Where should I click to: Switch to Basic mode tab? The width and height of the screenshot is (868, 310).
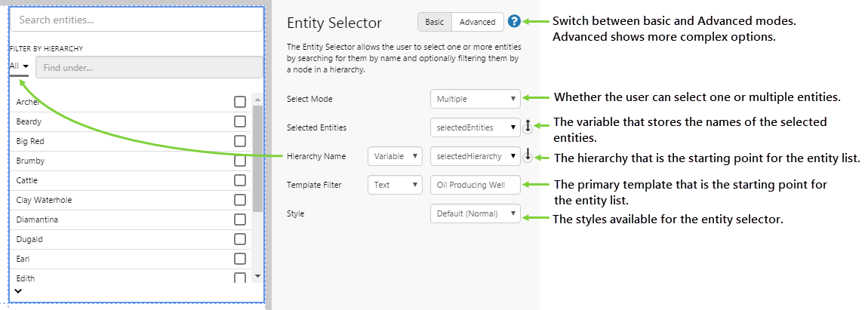(435, 22)
